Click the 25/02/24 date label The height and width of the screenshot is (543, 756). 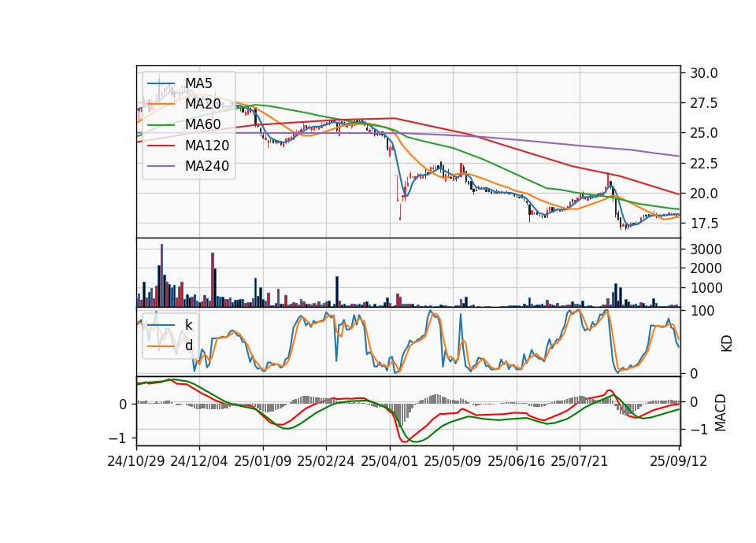(326, 461)
